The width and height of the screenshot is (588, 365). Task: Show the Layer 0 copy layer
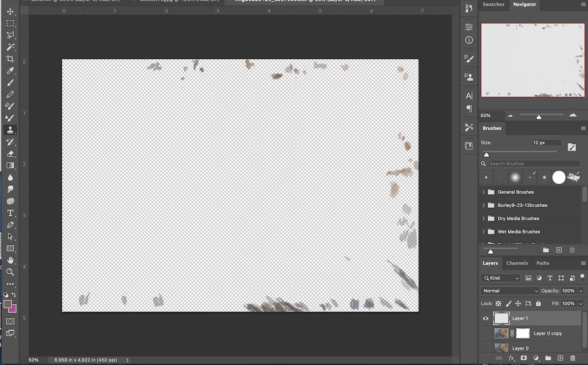485,334
